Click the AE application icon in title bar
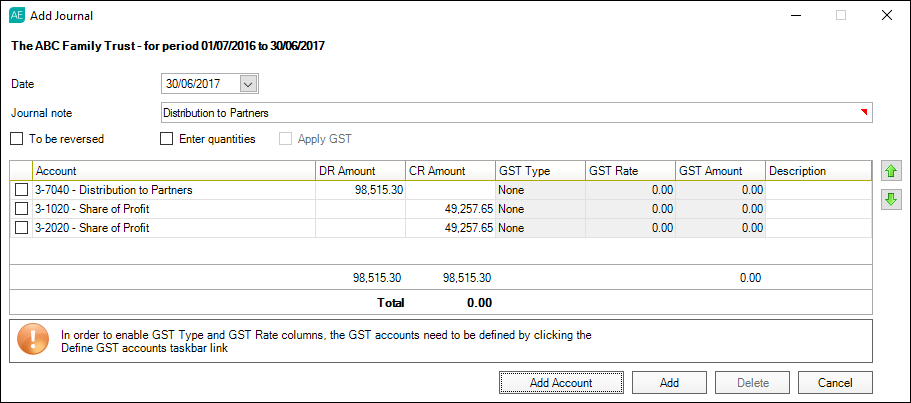Screen dimensions: 911x403 [x=16, y=16]
